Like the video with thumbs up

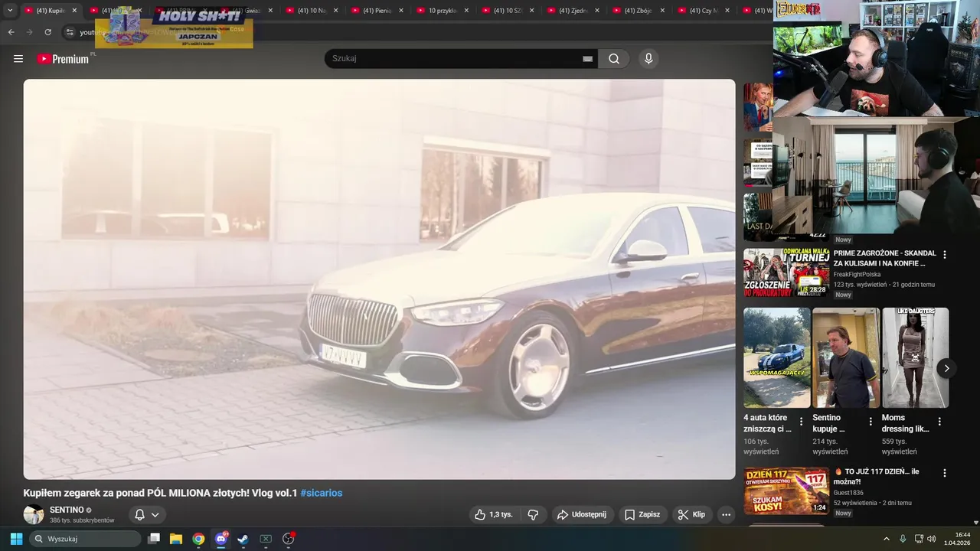click(x=494, y=514)
